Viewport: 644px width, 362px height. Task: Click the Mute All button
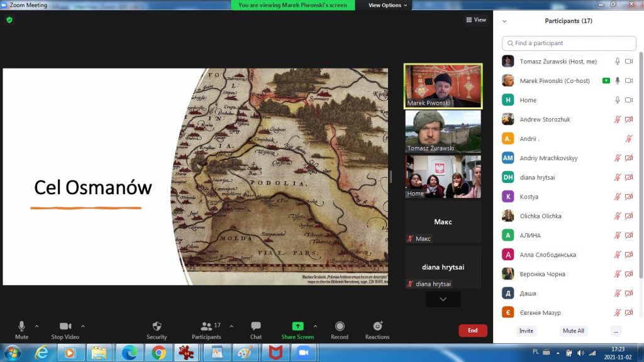pos(573,331)
